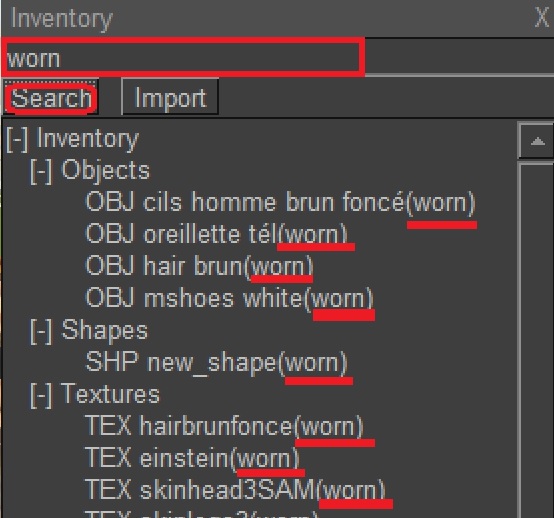Image resolution: width=554 pixels, height=518 pixels.
Task: Click the Import button
Action: (170, 97)
